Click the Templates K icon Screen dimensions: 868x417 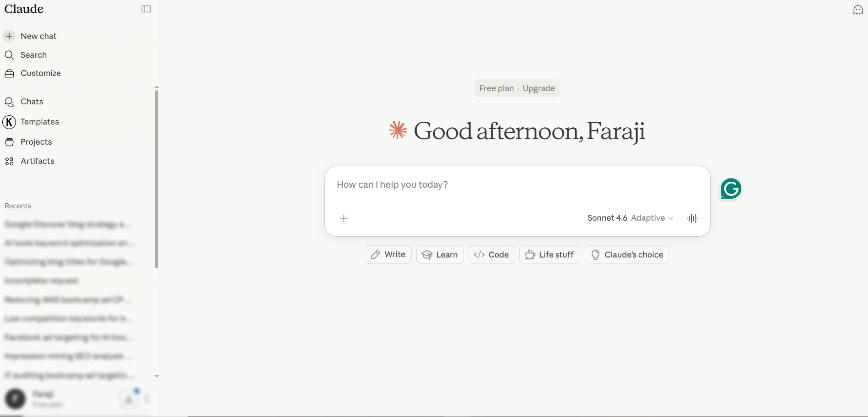pyautogui.click(x=9, y=122)
